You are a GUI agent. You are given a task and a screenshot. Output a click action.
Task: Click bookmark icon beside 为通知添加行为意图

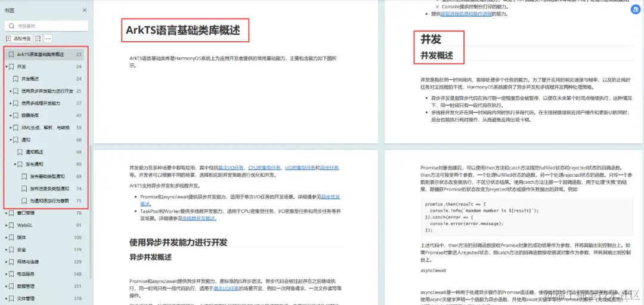coord(24,201)
